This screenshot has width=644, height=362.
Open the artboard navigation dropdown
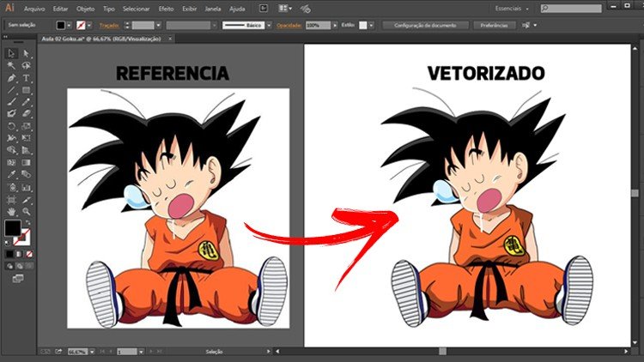pyautogui.click(x=142, y=352)
